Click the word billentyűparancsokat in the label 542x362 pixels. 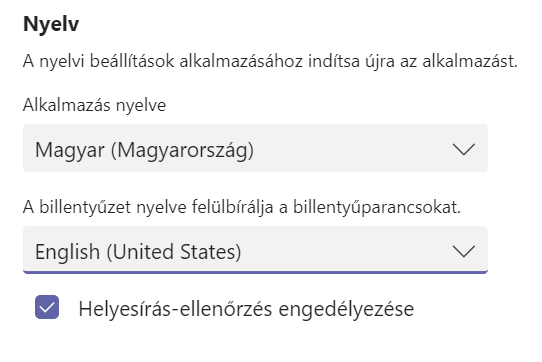pos(377,207)
